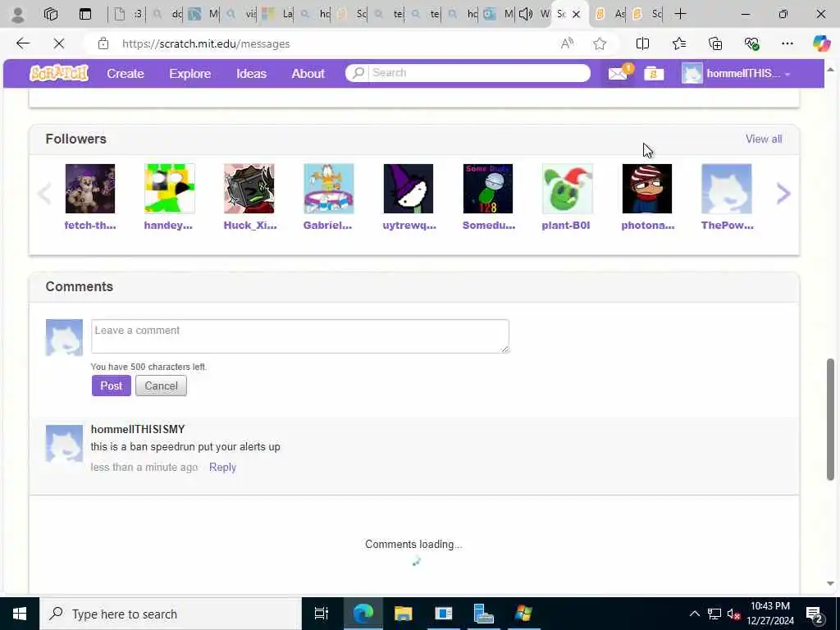Open Workspaces icon in title bar
Viewport: 840px width, 630px height.
pyautogui.click(x=50, y=14)
